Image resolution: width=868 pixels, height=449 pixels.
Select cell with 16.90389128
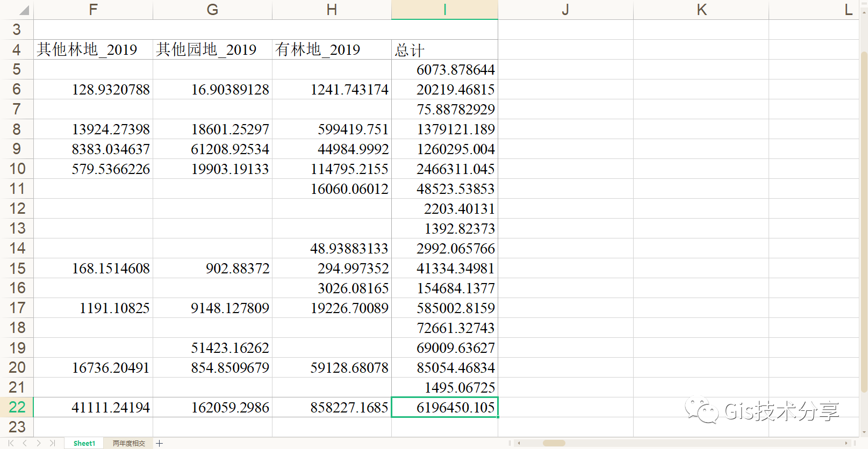pyautogui.click(x=213, y=89)
